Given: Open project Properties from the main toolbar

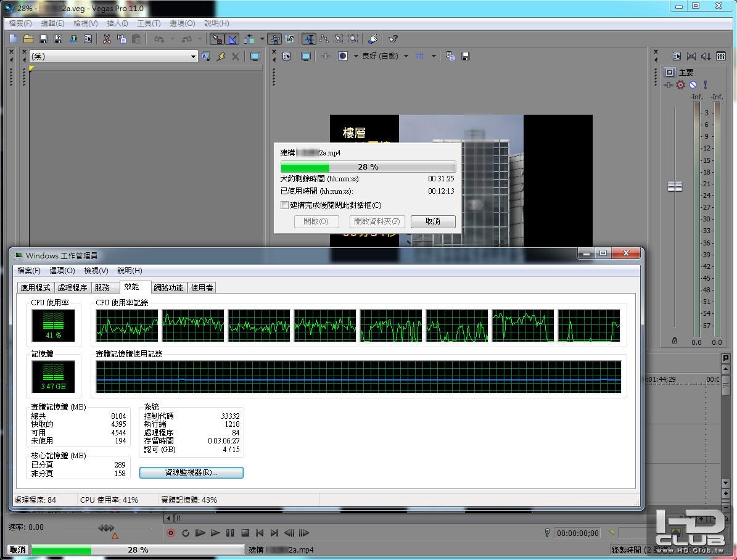Looking at the screenshot, I should click(x=88, y=39).
